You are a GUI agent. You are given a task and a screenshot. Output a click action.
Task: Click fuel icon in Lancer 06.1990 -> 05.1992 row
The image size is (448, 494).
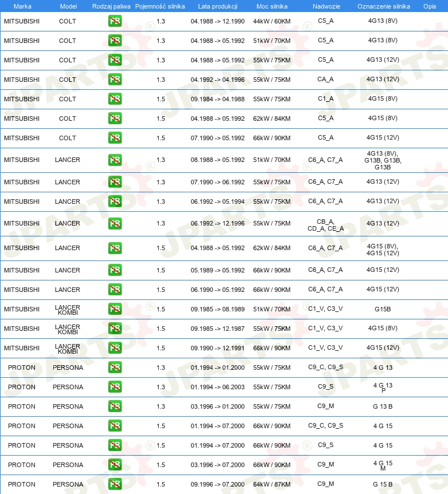coord(115,290)
